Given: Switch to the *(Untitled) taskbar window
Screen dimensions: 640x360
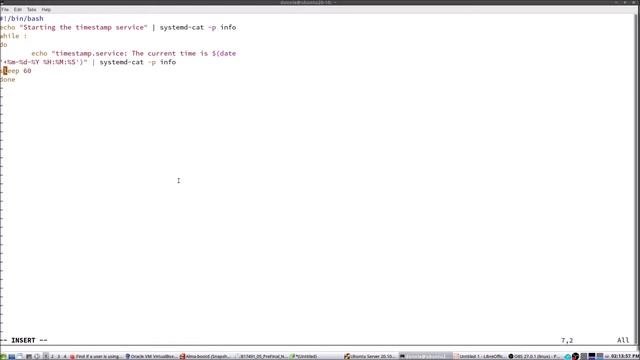Looking at the screenshot, I should (x=316, y=356).
